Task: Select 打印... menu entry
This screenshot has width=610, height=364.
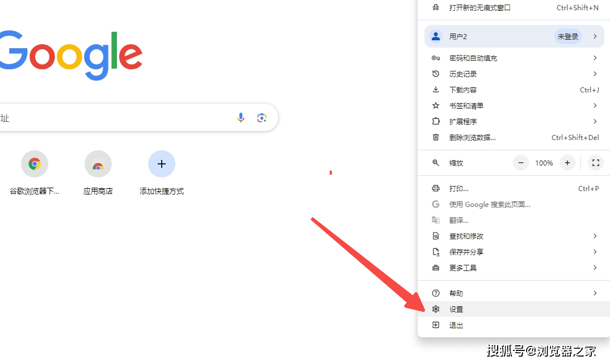Action: click(x=514, y=189)
